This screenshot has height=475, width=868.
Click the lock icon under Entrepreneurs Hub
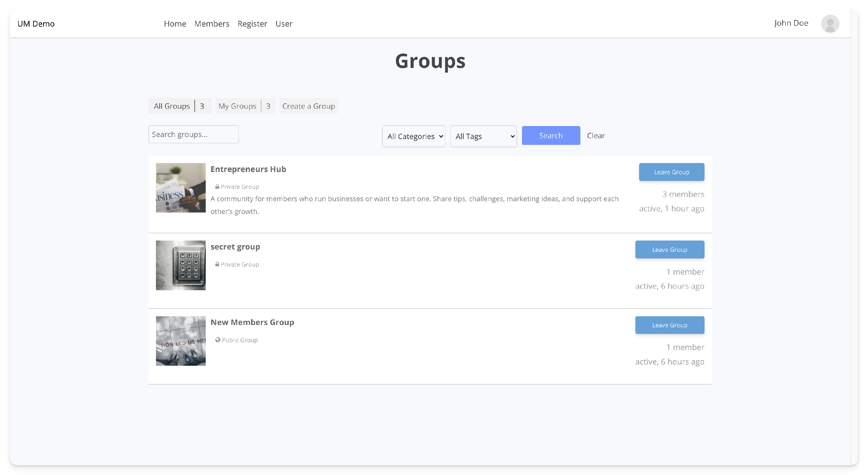click(217, 186)
